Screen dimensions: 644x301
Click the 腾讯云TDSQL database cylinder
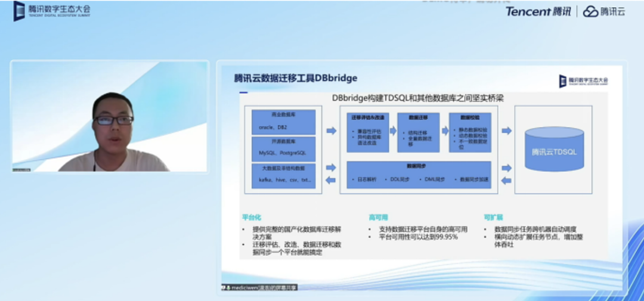point(554,149)
